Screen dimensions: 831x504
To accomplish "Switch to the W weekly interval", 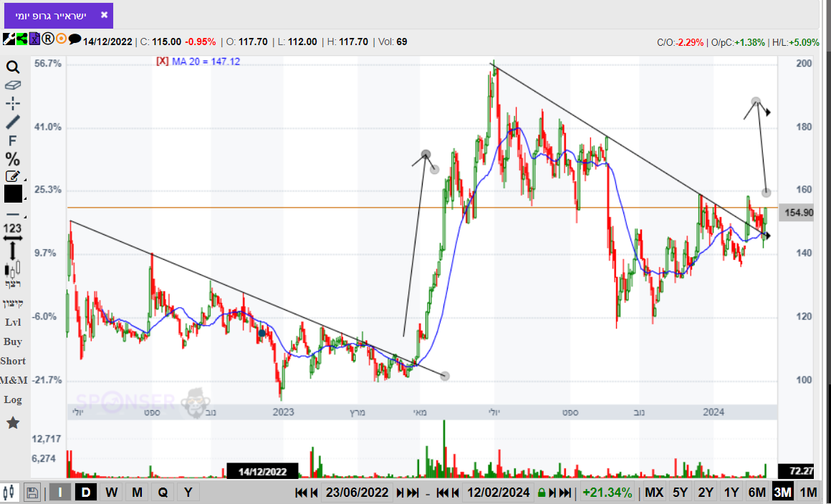I will tap(111, 492).
